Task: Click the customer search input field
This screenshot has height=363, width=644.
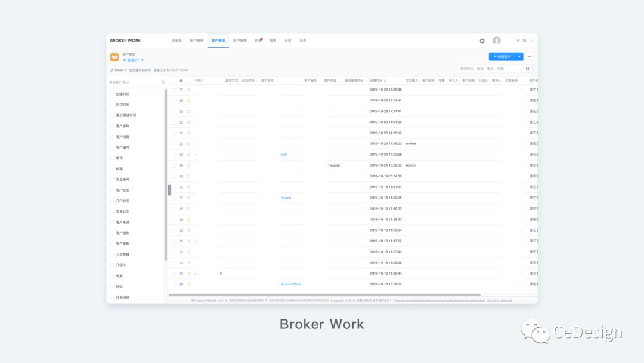Action: pos(490,69)
